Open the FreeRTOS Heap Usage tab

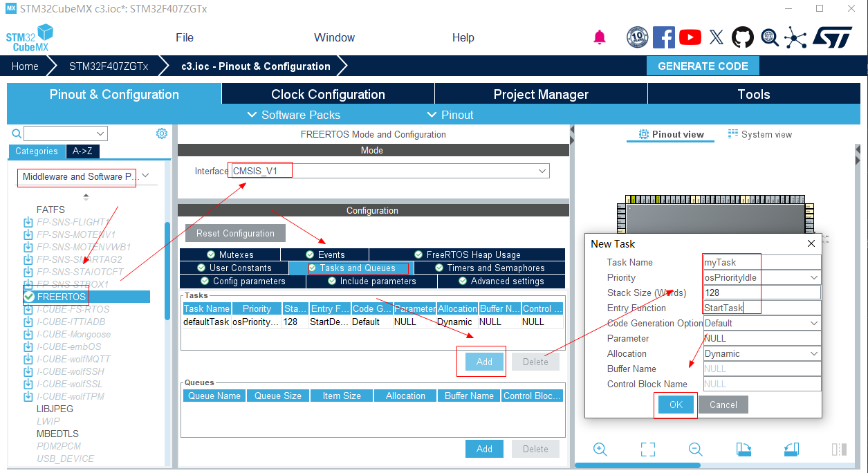tap(467, 254)
